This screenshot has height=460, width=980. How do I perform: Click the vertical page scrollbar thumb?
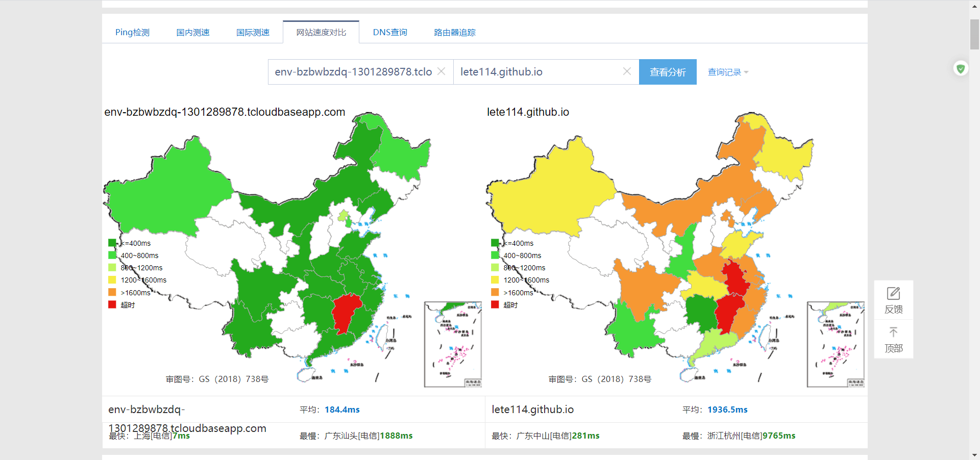pyautogui.click(x=974, y=35)
